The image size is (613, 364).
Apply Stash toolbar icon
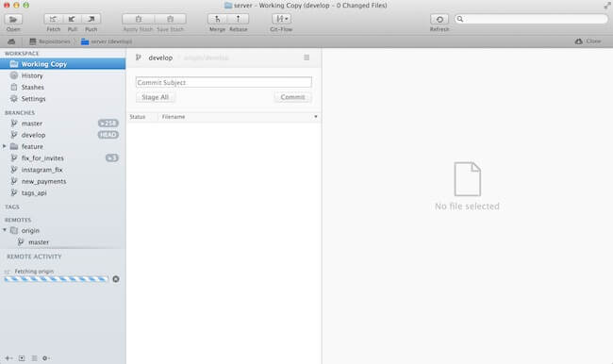(x=138, y=19)
